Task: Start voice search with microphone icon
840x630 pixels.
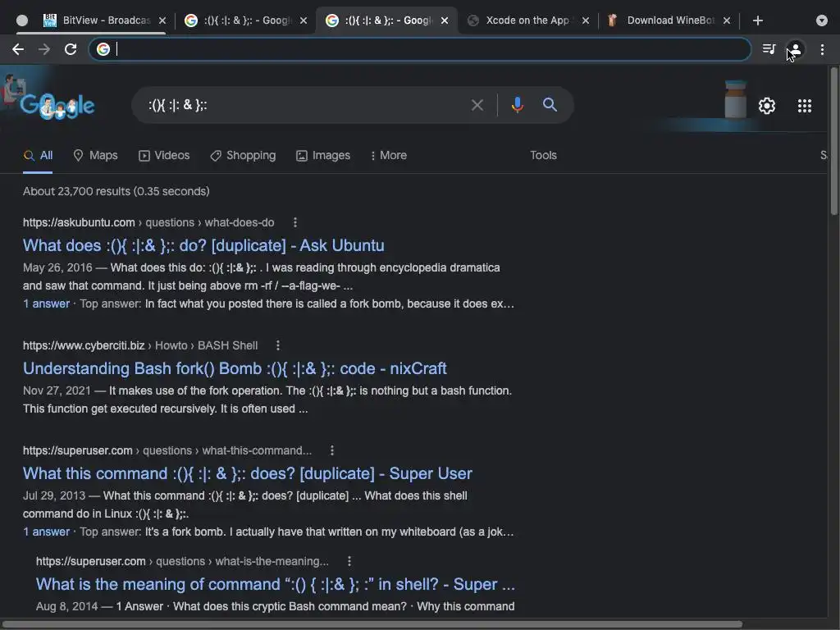Action: pos(517,105)
